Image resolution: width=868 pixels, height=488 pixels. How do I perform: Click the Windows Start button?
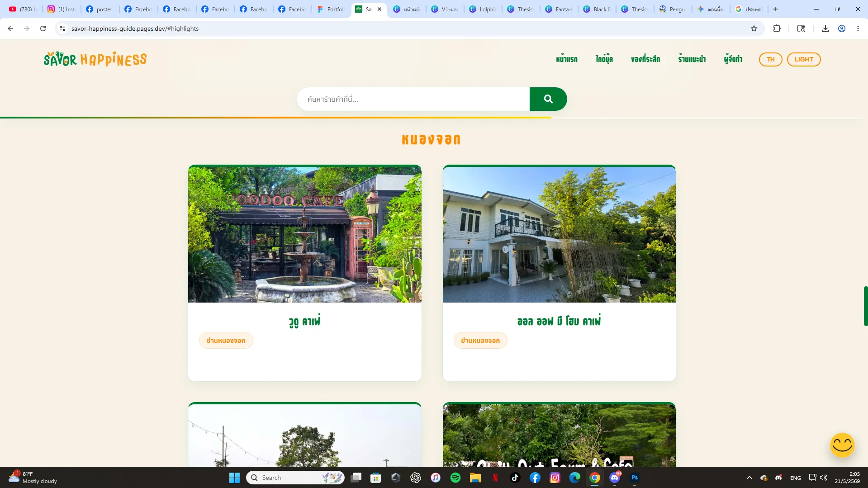click(x=234, y=478)
